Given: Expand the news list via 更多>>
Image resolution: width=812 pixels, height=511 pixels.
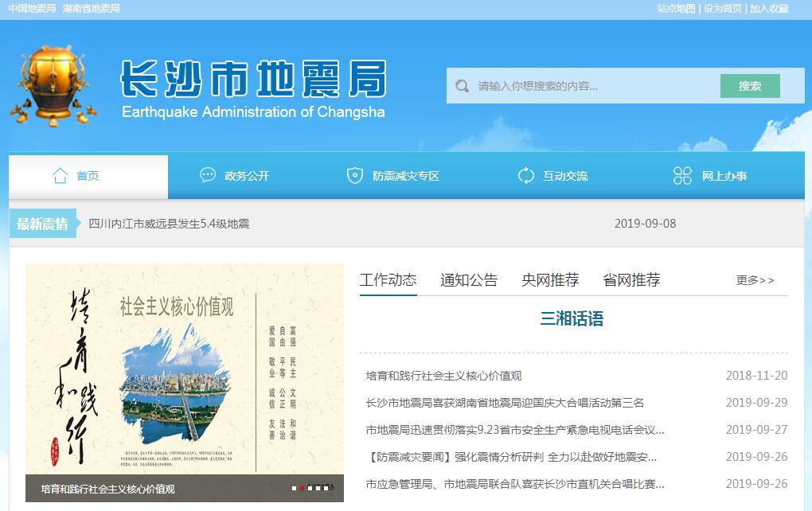Looking at the screenshot, I should (x=755, y=280).
